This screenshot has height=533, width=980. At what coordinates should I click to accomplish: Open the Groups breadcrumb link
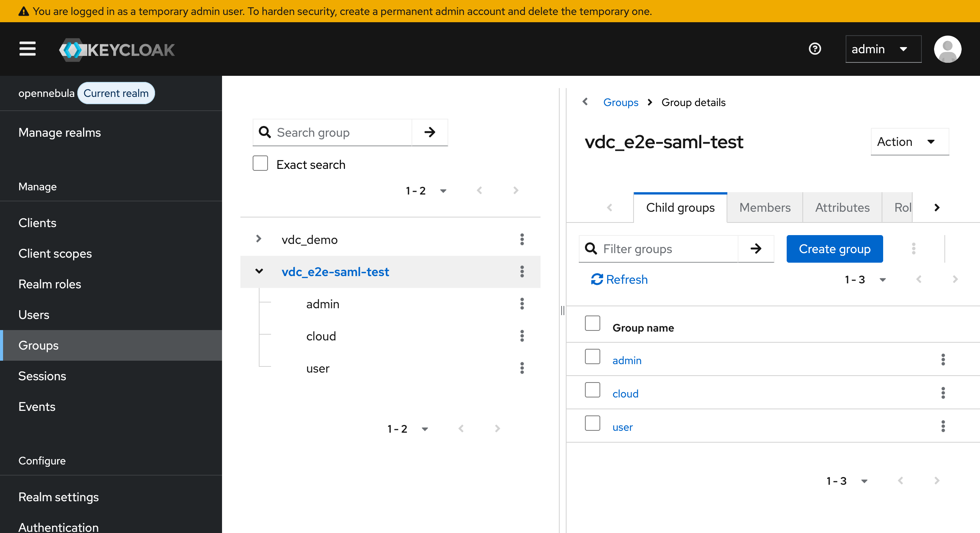(x=621, y=103)
